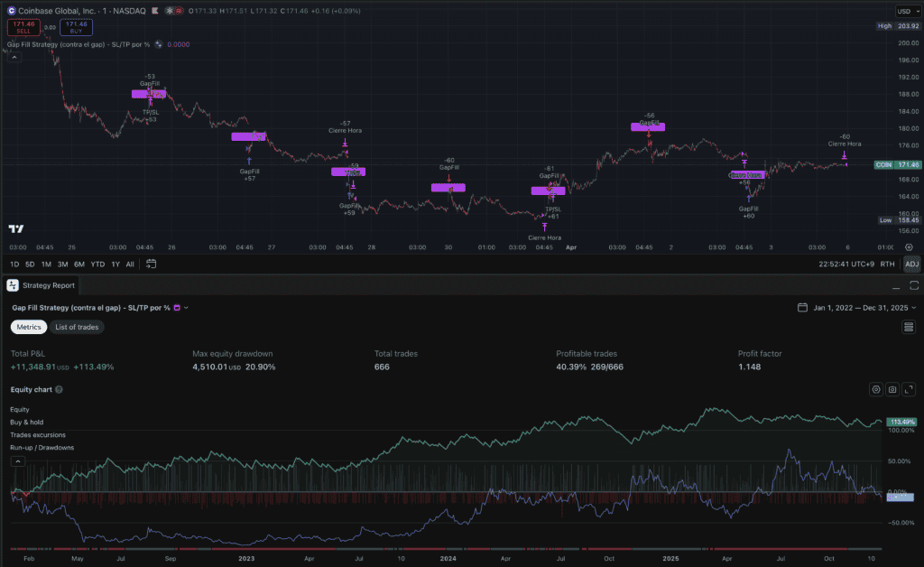The width and height of the screenshot is (924, 567).
Task: Collapse the chart indicator legend arrow
Action: (14, 57)
